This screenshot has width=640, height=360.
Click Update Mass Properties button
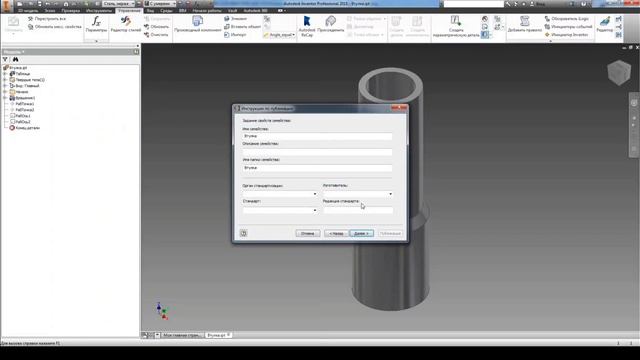pos(55,27)
